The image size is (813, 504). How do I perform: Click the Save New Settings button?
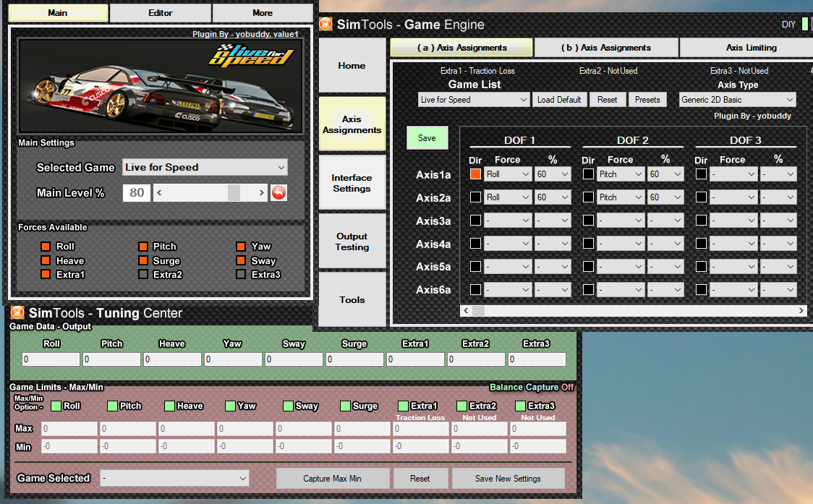click(508, 479)
